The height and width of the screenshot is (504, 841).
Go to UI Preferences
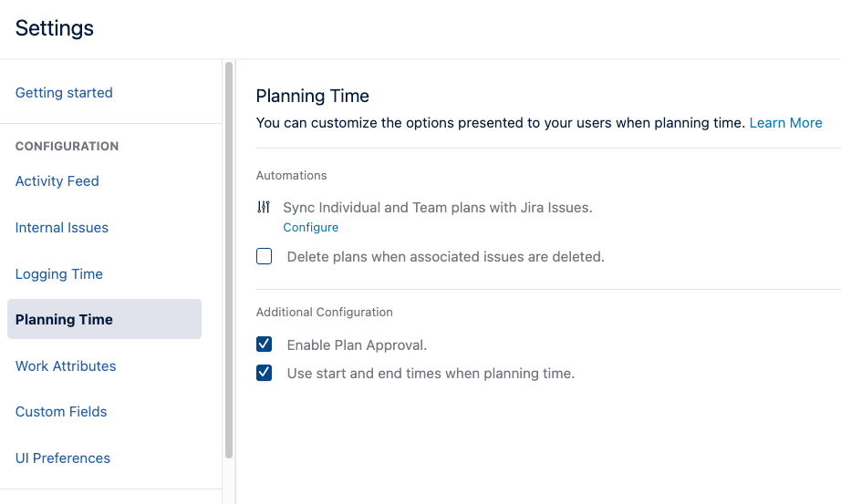coord(63,458)
